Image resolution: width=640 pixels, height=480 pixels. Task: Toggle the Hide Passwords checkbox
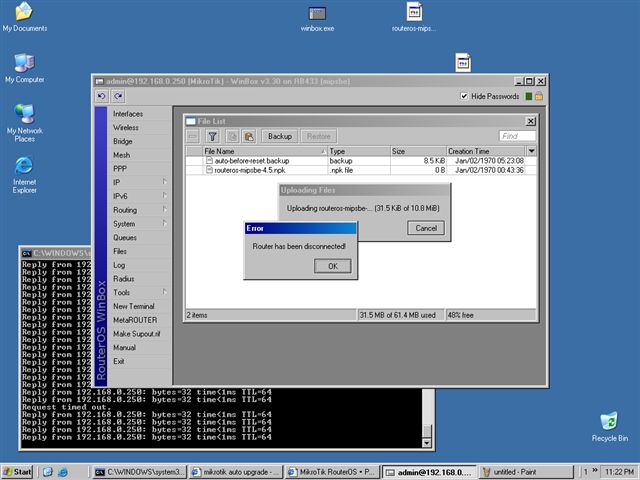(x=464, y=96)
